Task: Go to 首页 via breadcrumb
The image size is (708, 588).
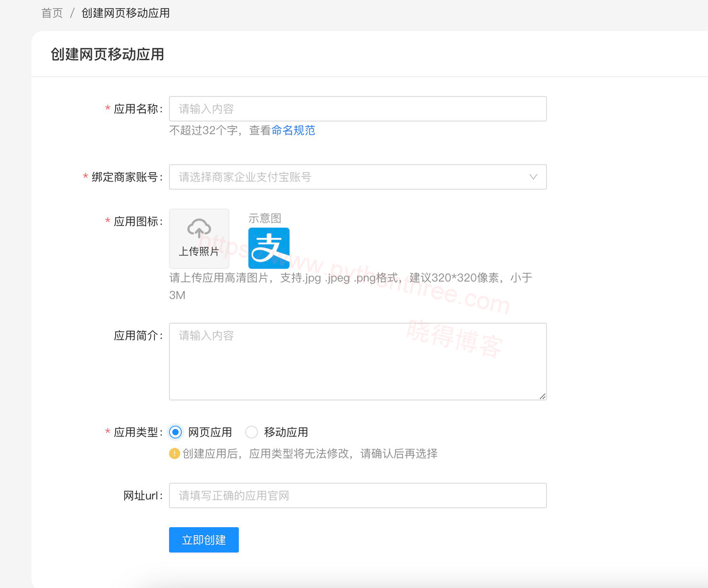Action: 51,13
